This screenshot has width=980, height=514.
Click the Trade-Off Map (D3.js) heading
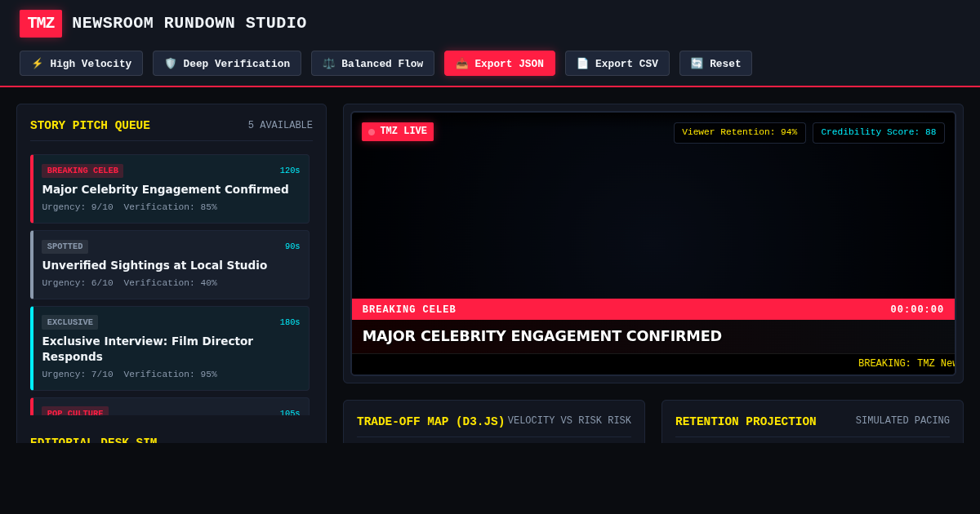tap(430, 422)
